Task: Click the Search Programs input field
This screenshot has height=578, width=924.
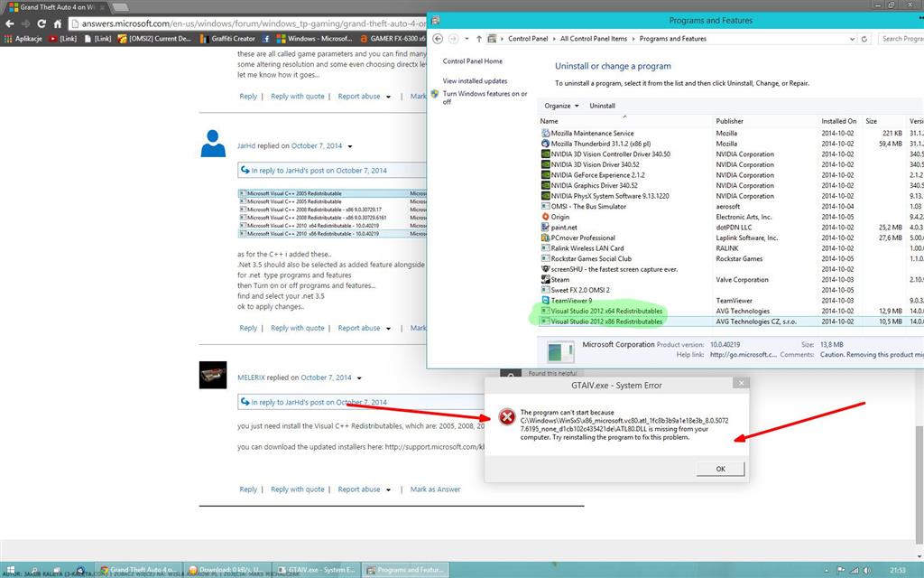Action: coord(901,38)
